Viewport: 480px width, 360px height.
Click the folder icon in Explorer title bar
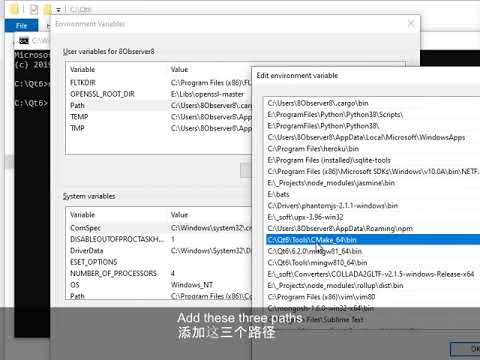[14, 9]
